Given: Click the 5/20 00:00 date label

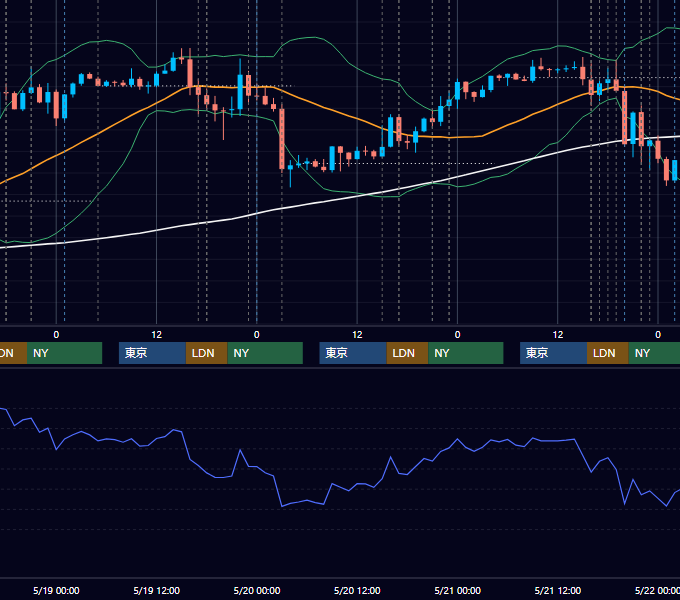Looking at the screenshot, I should 257,590.
